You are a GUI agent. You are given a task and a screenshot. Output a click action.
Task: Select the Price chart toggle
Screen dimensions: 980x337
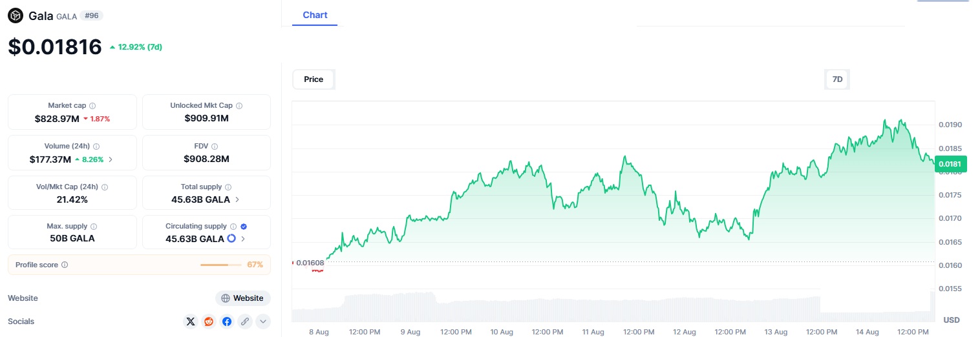(314, 79)
